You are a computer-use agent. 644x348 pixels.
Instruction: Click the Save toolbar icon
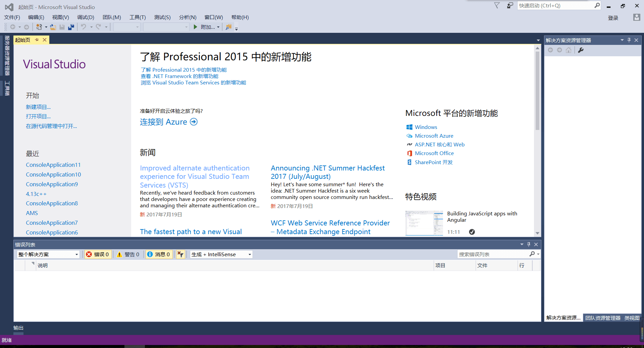pos(62,27)
